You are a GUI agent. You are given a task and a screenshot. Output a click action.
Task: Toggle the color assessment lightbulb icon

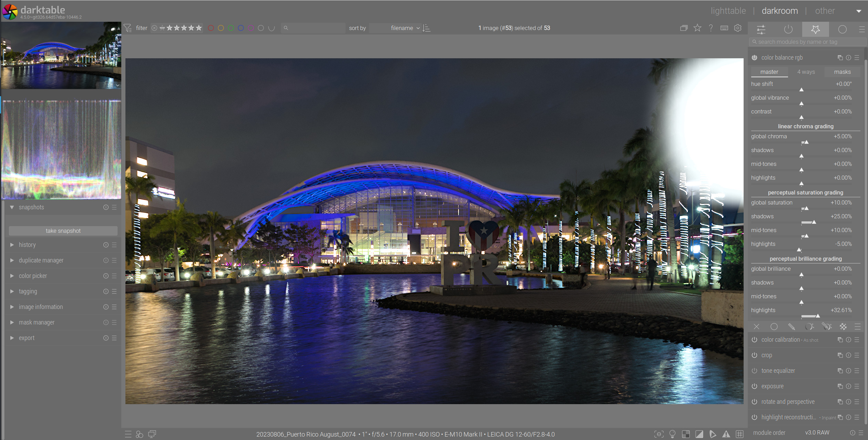(x=672, y=434)
